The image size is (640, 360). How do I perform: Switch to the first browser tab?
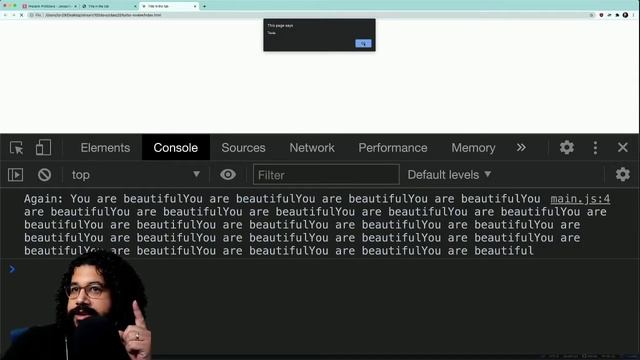tap(49, 6)
